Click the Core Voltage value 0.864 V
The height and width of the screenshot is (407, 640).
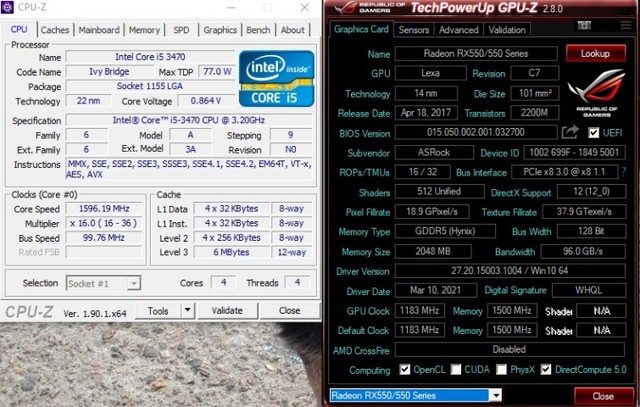click(206, 101)
